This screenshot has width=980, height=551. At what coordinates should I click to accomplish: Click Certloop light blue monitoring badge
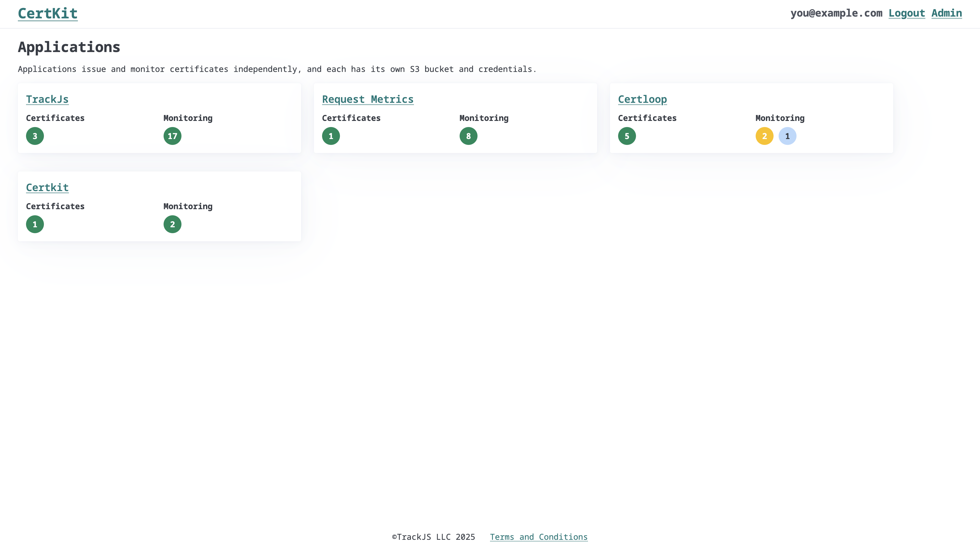click(x=788, y=136)
